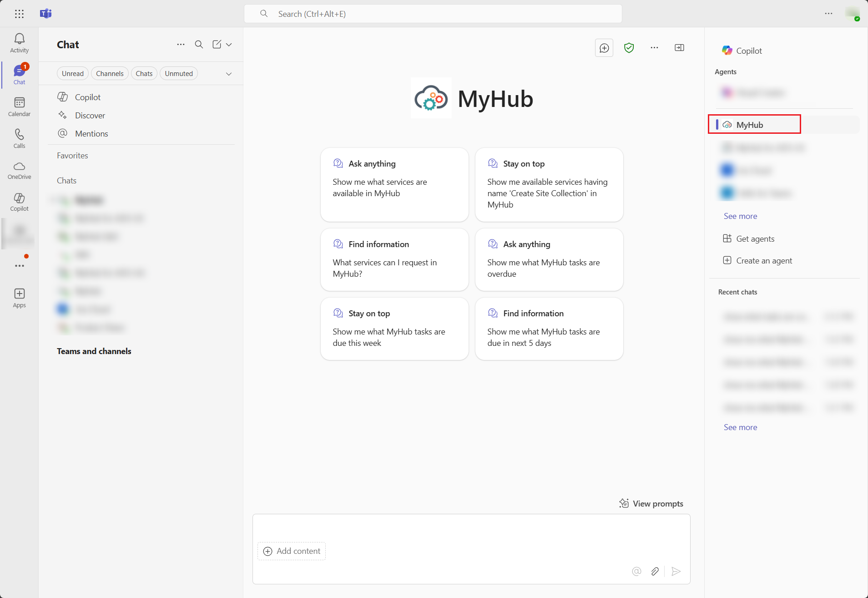The image size is (868, 598).
Task: Toggle the Unread chat filter
Action: pyautogui.click(x=72, y=73)
